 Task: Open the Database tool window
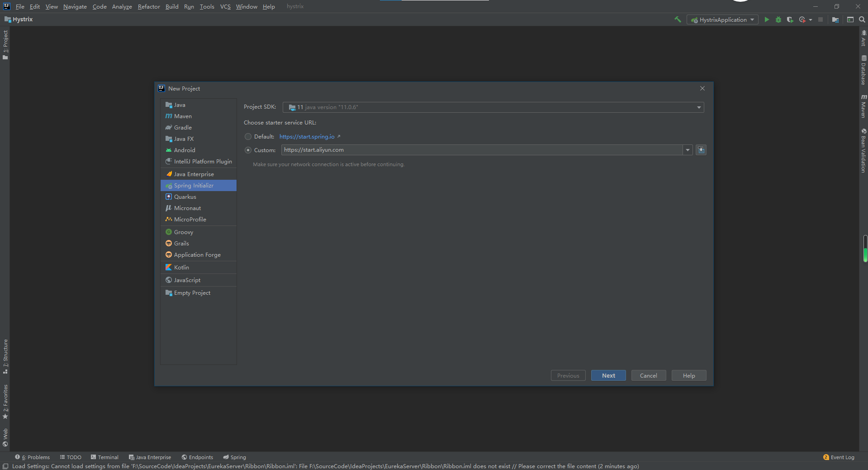(x=863, y=70)
